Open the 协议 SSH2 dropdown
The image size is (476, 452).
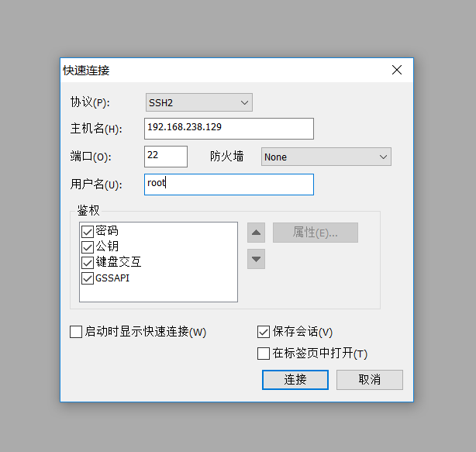[x=198, y=102]
